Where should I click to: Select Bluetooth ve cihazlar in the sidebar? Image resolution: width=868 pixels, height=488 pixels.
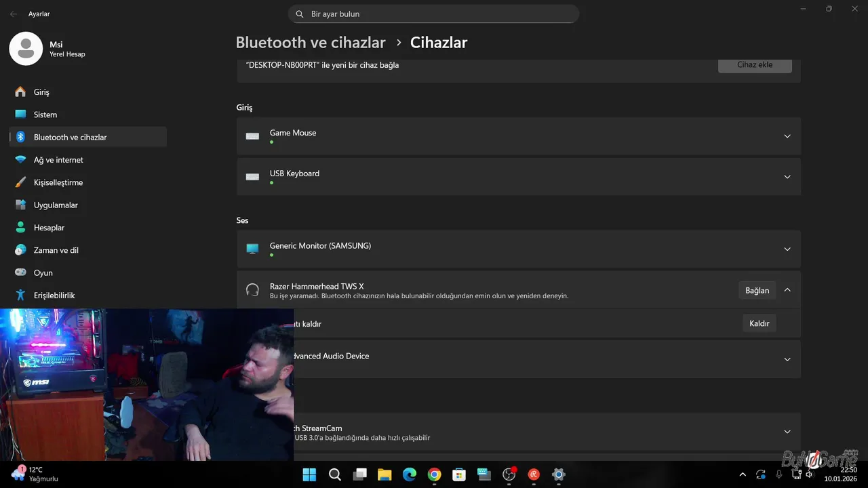[x=88, y=137]
